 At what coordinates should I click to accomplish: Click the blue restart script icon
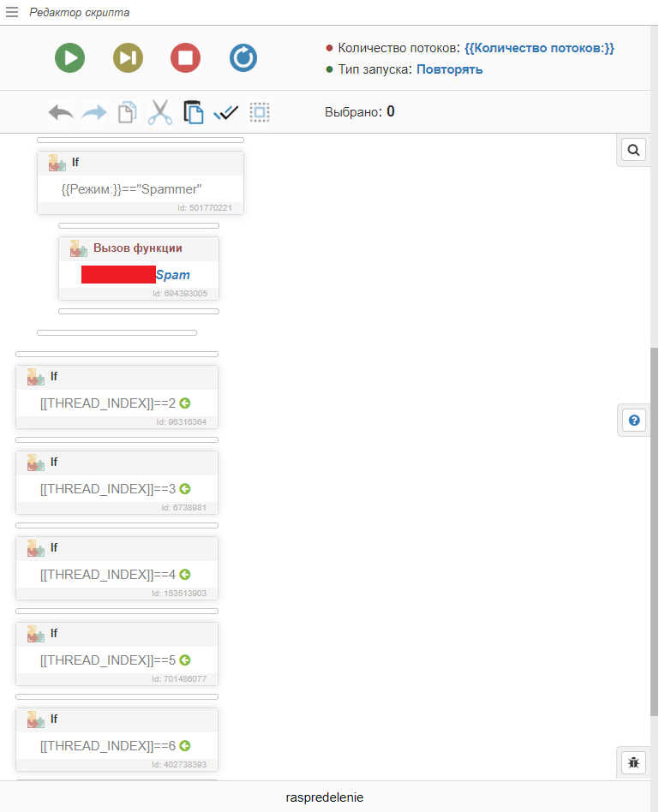click(243, 57)
